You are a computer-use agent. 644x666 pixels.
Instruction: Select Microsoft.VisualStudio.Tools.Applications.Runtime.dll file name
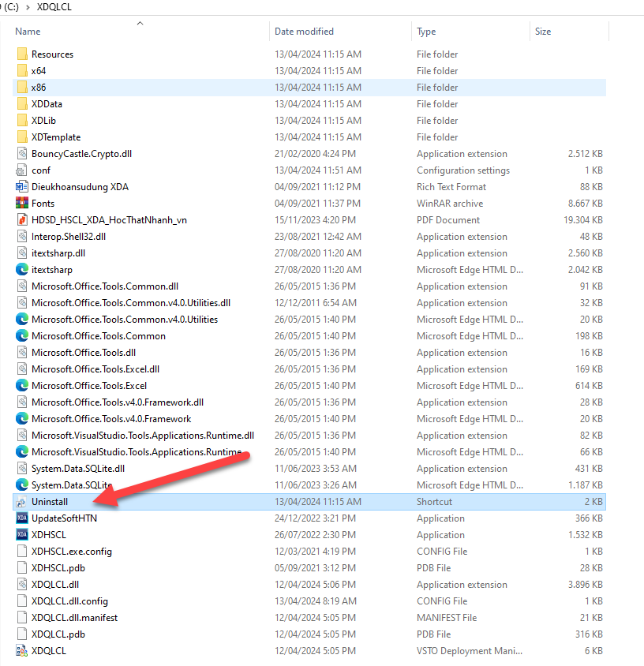(143, 436)
